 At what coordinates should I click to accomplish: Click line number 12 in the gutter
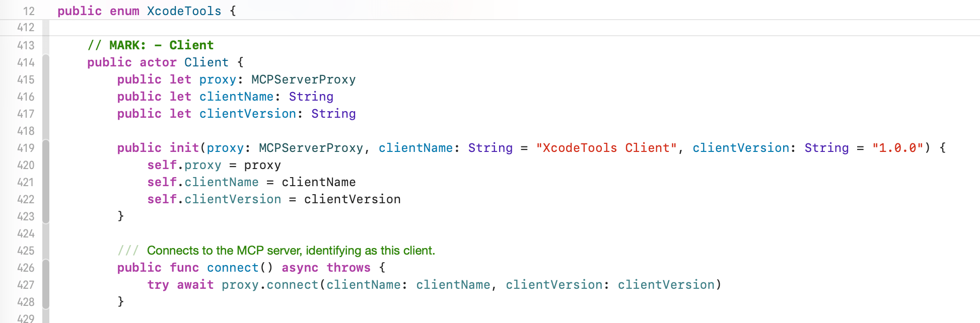pyautogui.click(x=29, y=11)
